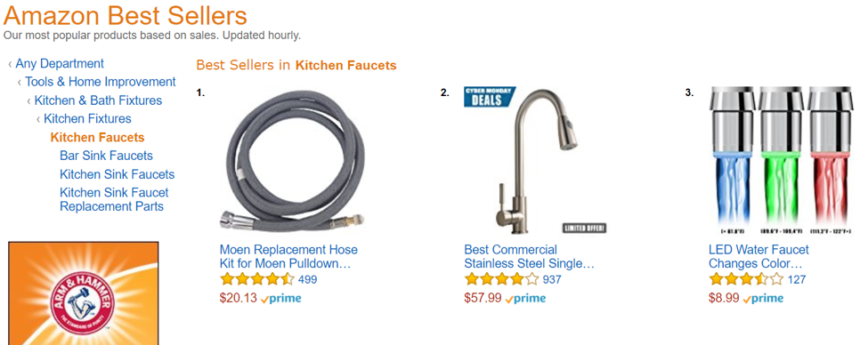Navigate up to Tools & Home Improvement
868x345 pixels.
click(101, 82)
